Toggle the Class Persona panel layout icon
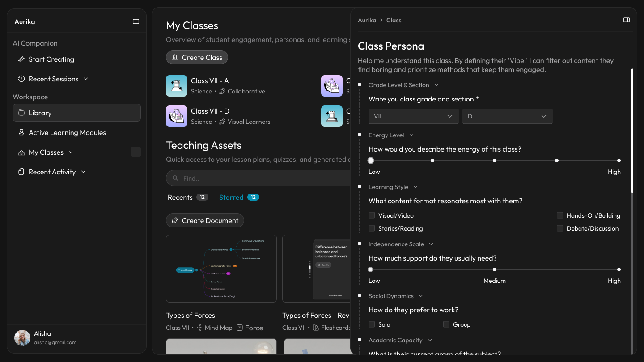This screenshot has width=644, height=362. (627, 20)
